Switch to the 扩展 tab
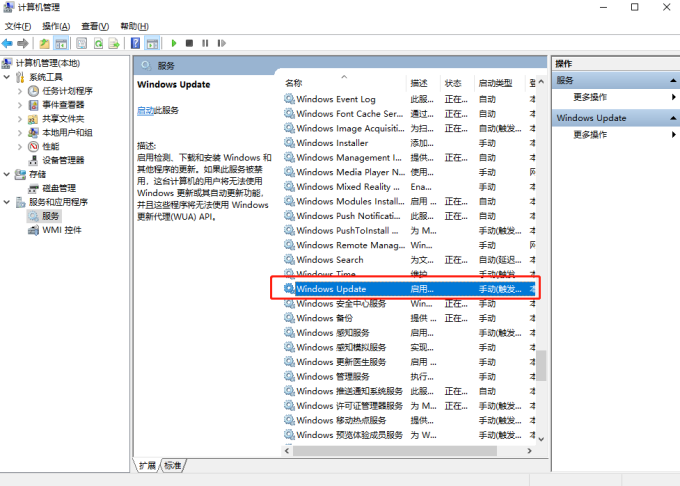The height and width of the screenshot is (486, 680). click(147, 466)
